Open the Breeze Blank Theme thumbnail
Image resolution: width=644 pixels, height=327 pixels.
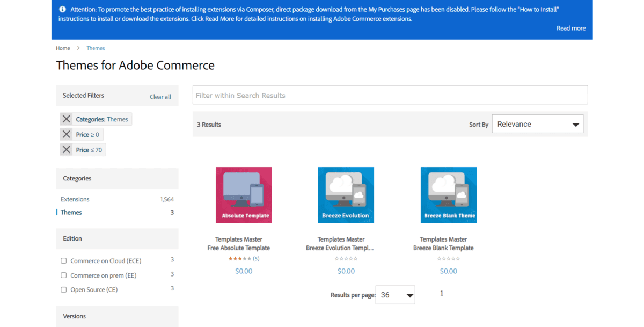[449, 195]
